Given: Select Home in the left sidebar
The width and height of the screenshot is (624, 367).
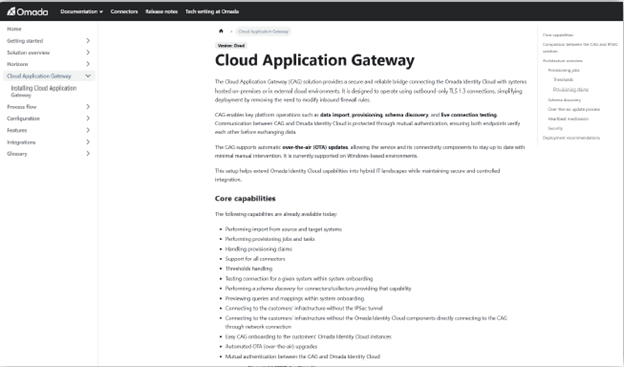Looking at the screenshot, I should 14,29.
